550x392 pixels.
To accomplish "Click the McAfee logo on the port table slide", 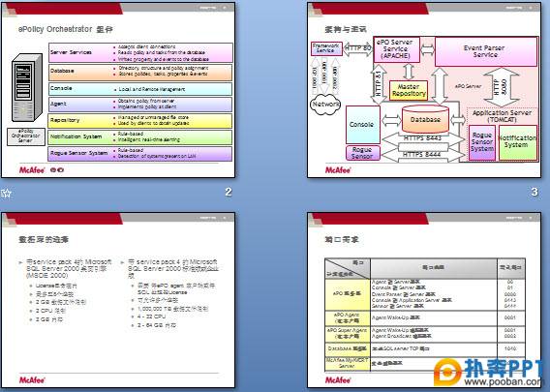I will click(x=338, y=380).
